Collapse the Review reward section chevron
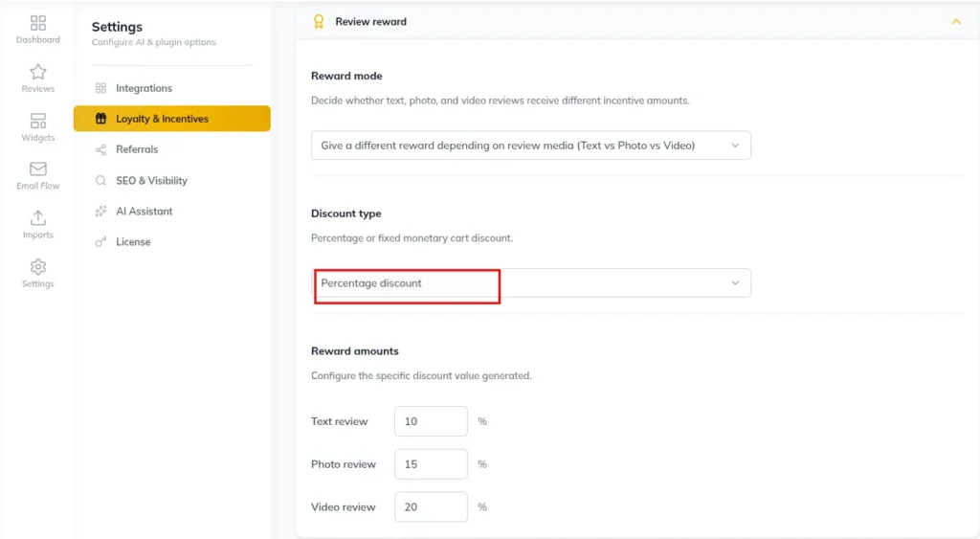The width and height of the screenshot is (980, 539). (x=956, y=22)
